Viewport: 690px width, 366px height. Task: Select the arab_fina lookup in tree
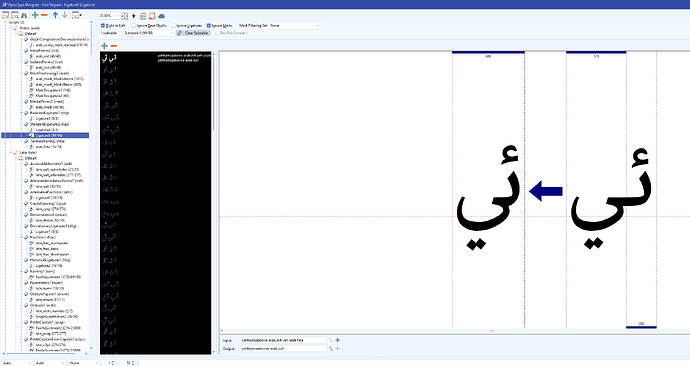click(49, 146)
